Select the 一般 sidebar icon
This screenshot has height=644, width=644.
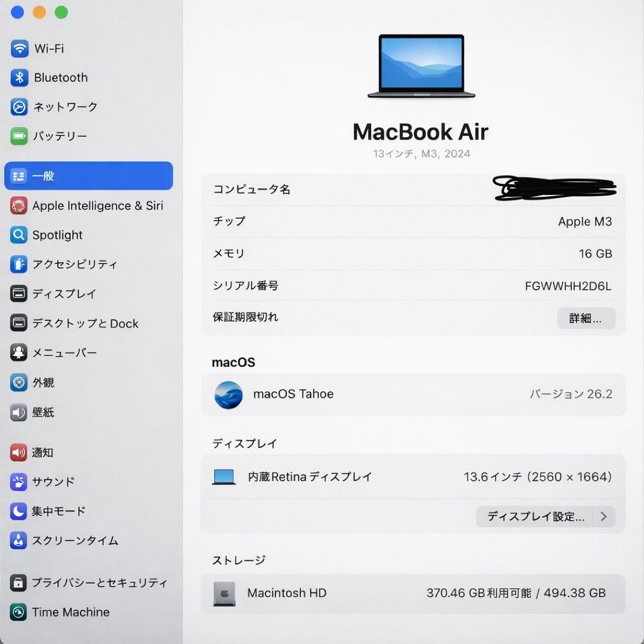pos(18,176)
